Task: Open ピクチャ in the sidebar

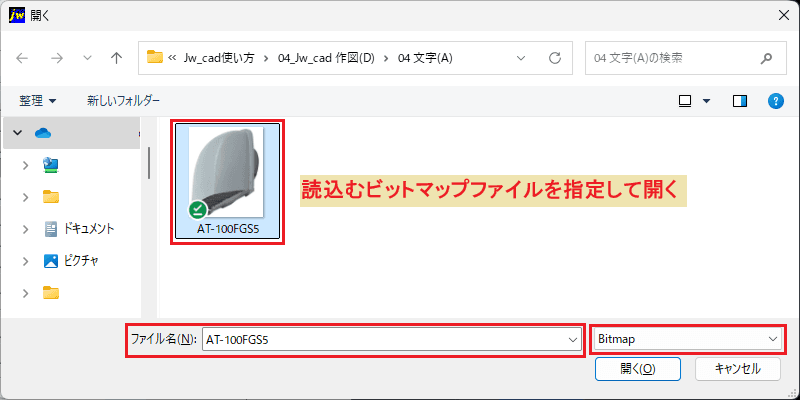Action: click(x=71, y=261)
